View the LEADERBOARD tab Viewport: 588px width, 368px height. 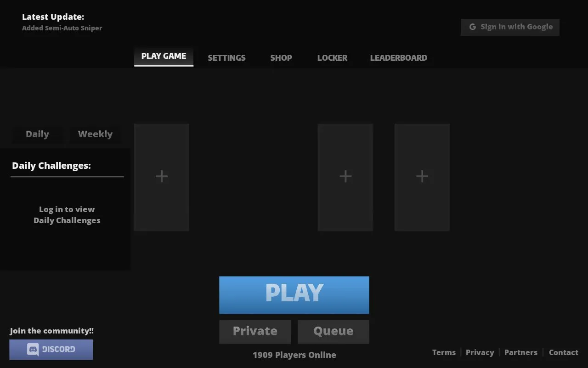tap(399, 58)
